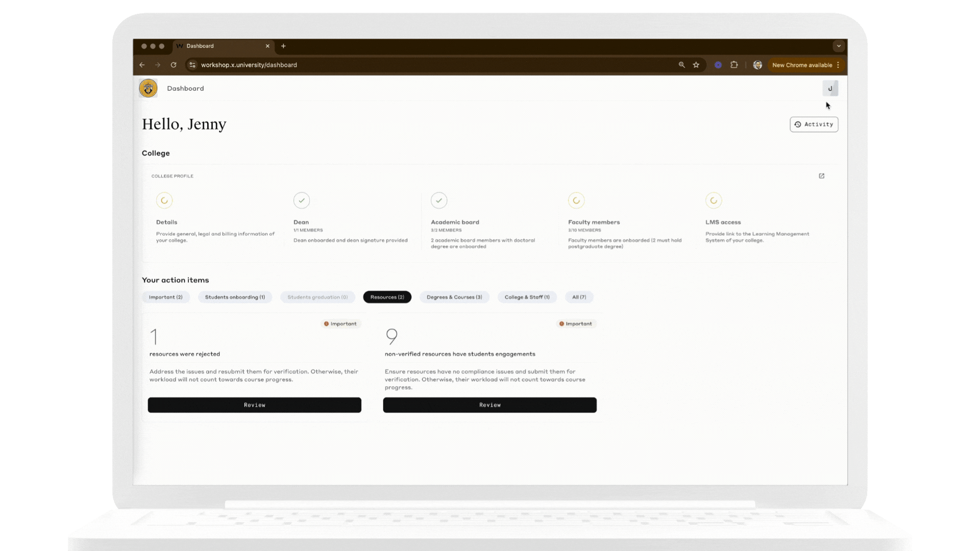Select the Dashboard browser tab

pos(224,46)
